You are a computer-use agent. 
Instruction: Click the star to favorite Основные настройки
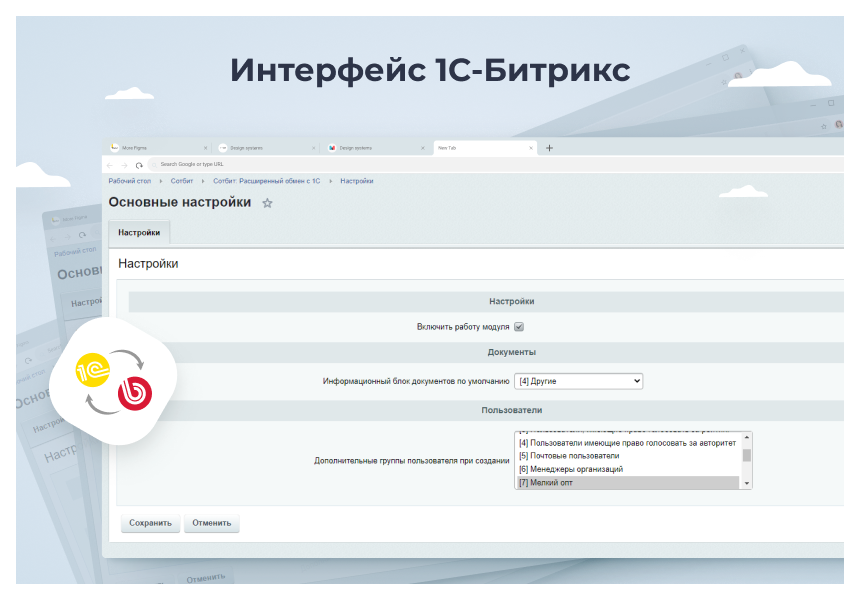[267, 203]
